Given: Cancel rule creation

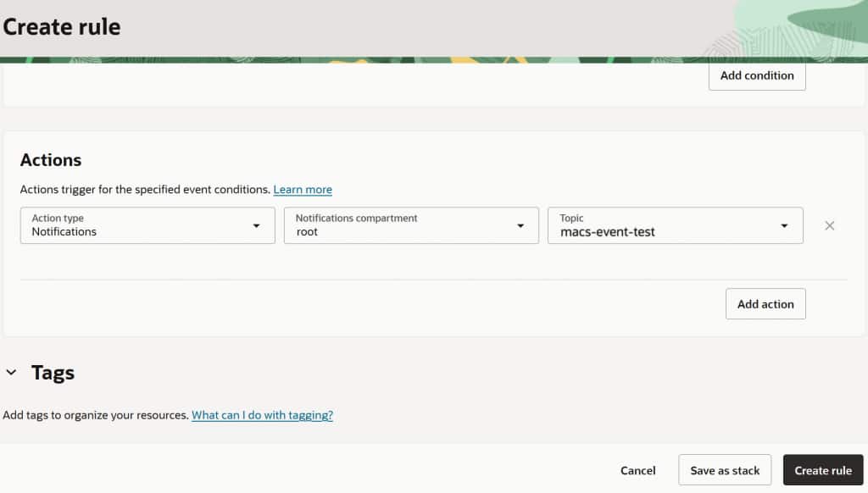Looking at the screenshot, I should tap(637, 470).
